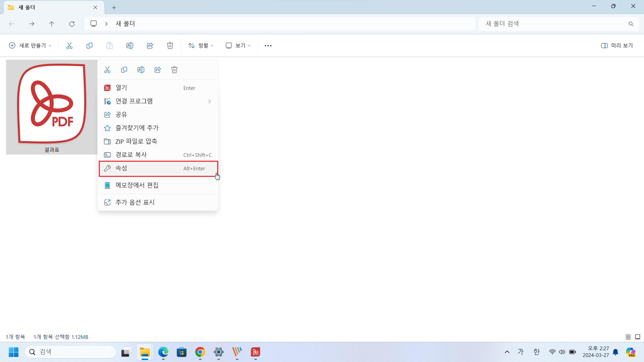Open the Copilot icon in the system tray
Screen dimensions: 644x362
pos(631,352)
